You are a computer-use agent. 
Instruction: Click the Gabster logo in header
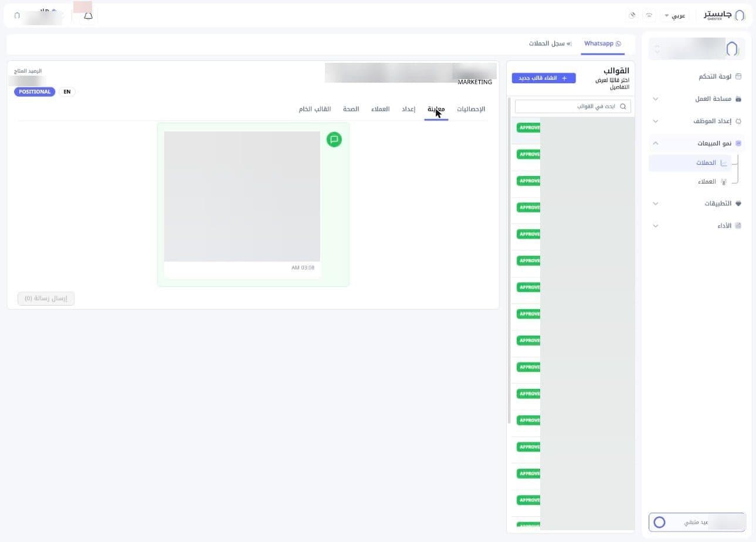[x=725, y=15]
